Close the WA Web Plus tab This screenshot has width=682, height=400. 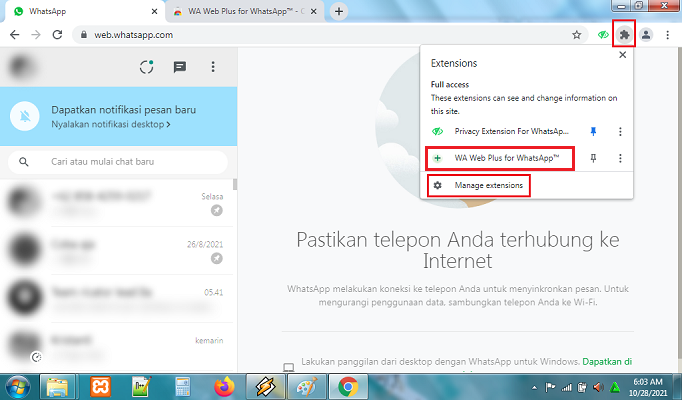(314, 12)
